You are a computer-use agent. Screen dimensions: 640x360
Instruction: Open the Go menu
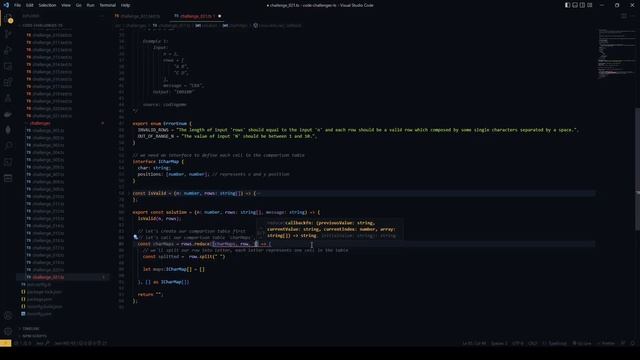point(78,5)
